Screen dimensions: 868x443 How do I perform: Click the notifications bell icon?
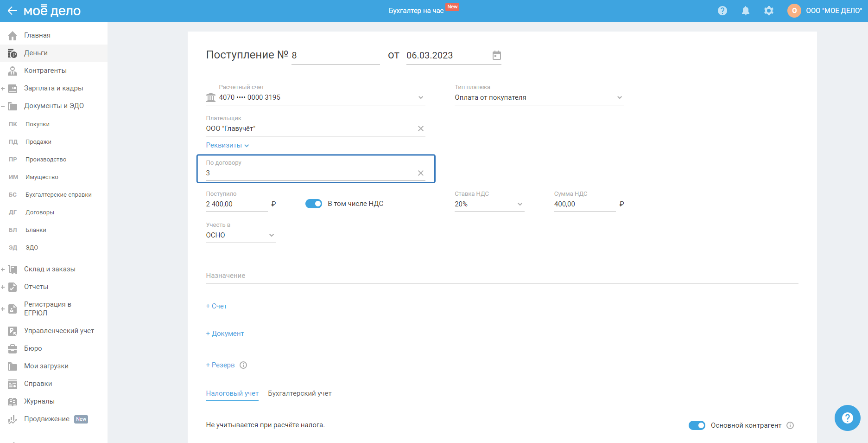coord(745,11)
